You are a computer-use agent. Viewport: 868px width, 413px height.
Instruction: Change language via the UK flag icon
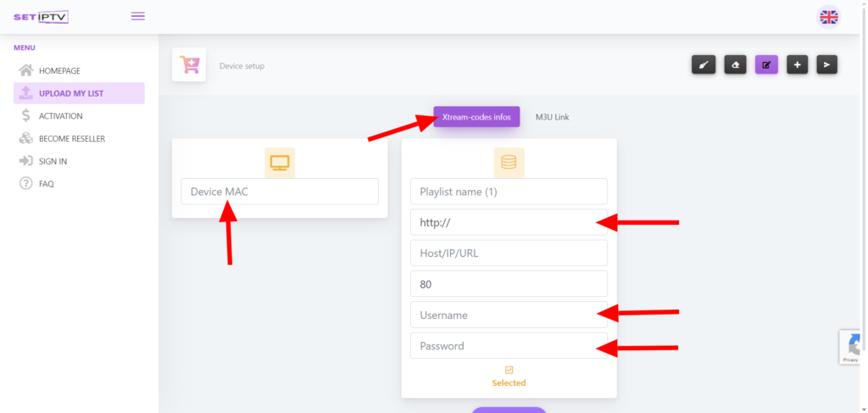pos(828,17)
